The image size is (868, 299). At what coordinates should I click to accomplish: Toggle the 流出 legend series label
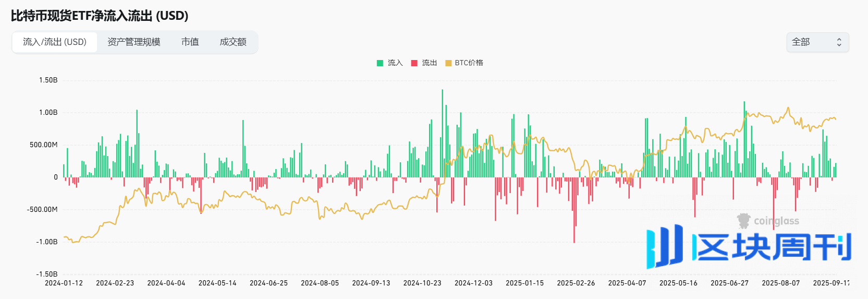click(429, 63)
